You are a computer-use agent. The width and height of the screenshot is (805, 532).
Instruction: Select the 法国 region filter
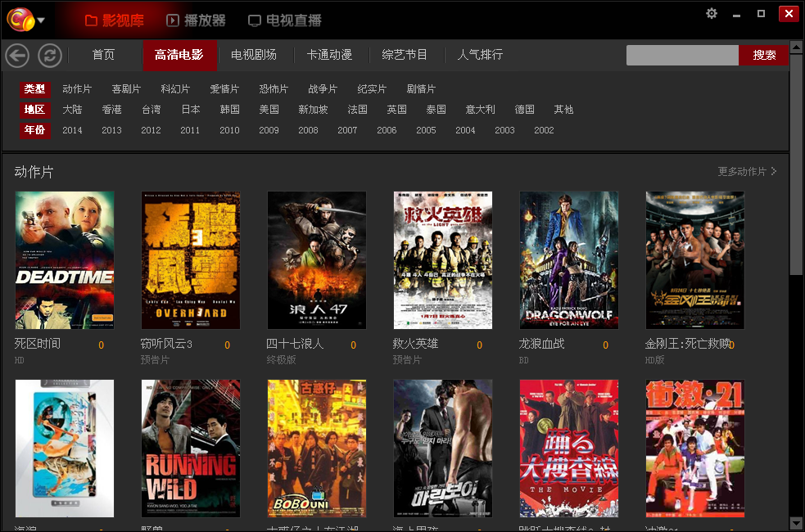pos(357,110)
